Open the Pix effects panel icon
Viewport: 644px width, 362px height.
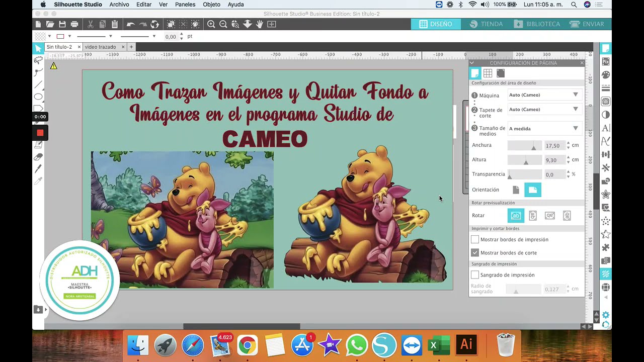point(606,61)
